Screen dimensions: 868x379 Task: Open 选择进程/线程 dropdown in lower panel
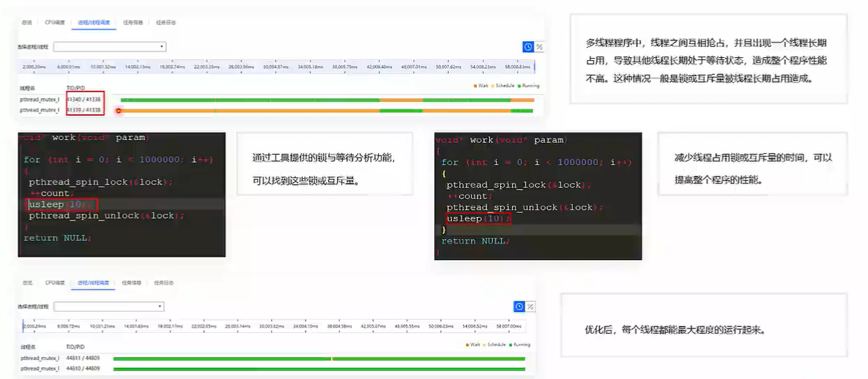point(108,306)
